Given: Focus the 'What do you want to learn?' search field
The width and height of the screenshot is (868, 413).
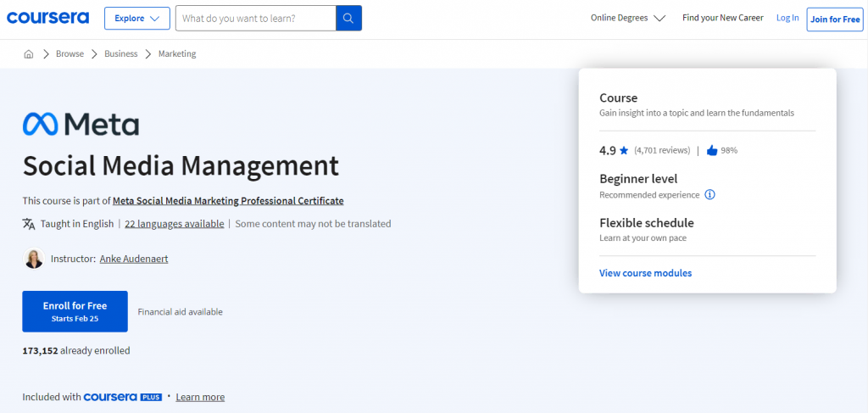Looking at the screenshot, I should click(x=255, y=18).
